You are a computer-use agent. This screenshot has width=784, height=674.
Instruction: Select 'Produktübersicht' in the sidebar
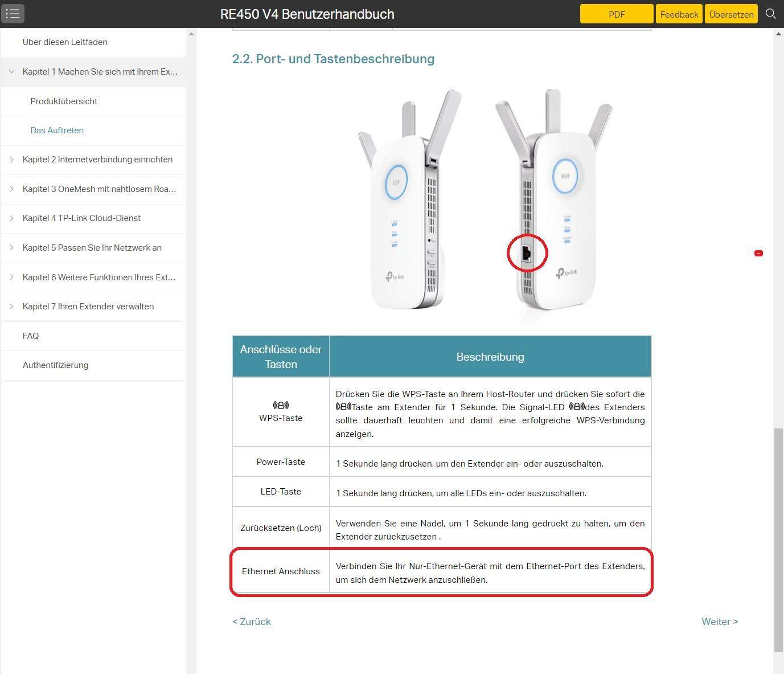point(64,101)
